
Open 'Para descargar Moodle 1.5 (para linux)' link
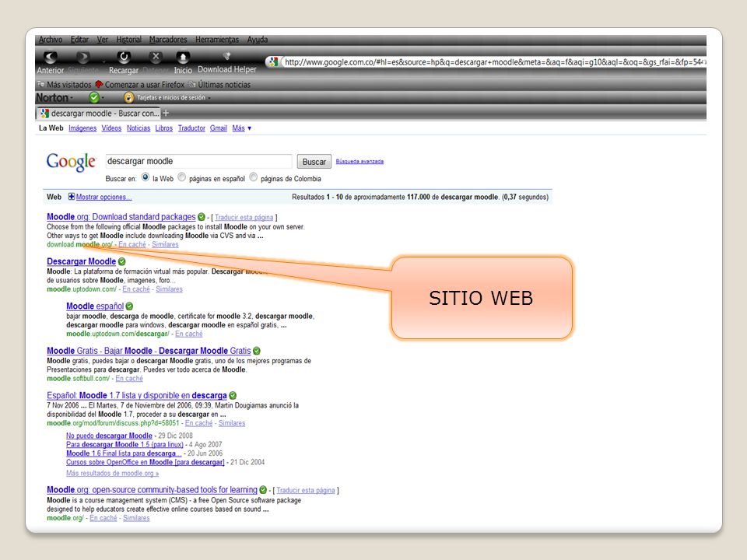pyautogui.click(x=124, y=445)
